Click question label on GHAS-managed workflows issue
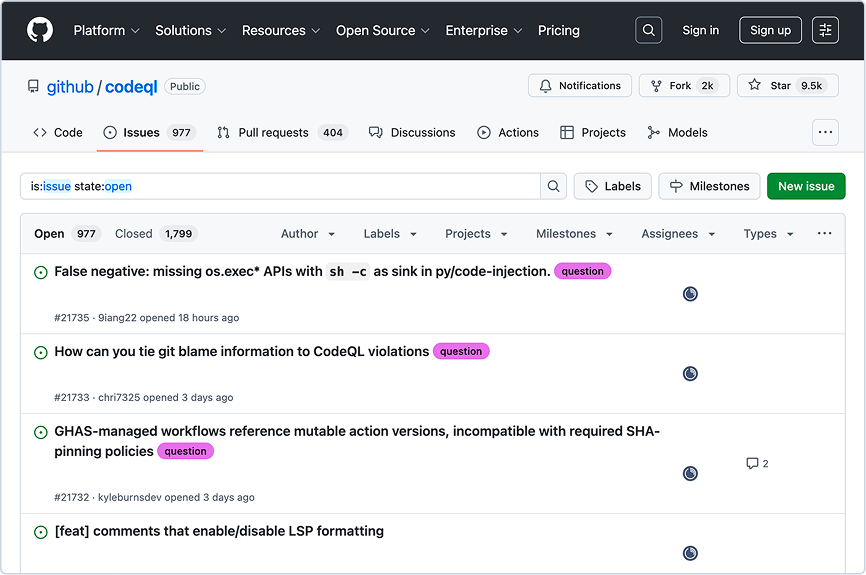This screenshot has width=866, height=575. (185, 451)
